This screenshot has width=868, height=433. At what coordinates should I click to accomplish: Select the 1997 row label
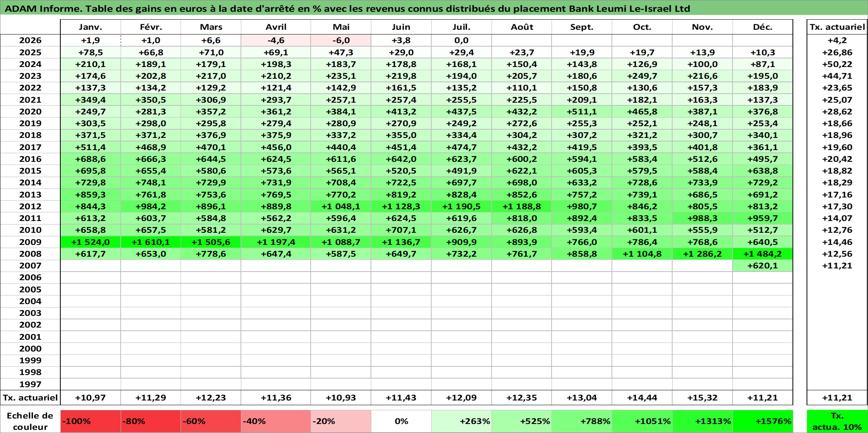(30, 384)
